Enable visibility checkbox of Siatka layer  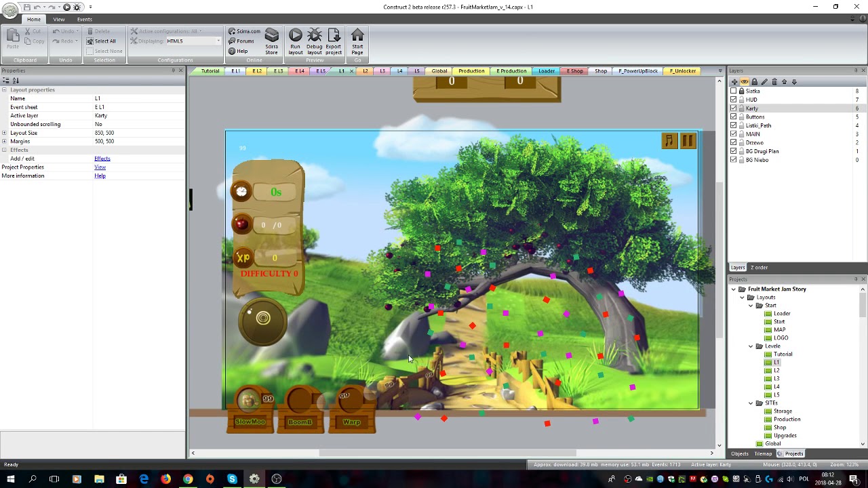point(734,91)
